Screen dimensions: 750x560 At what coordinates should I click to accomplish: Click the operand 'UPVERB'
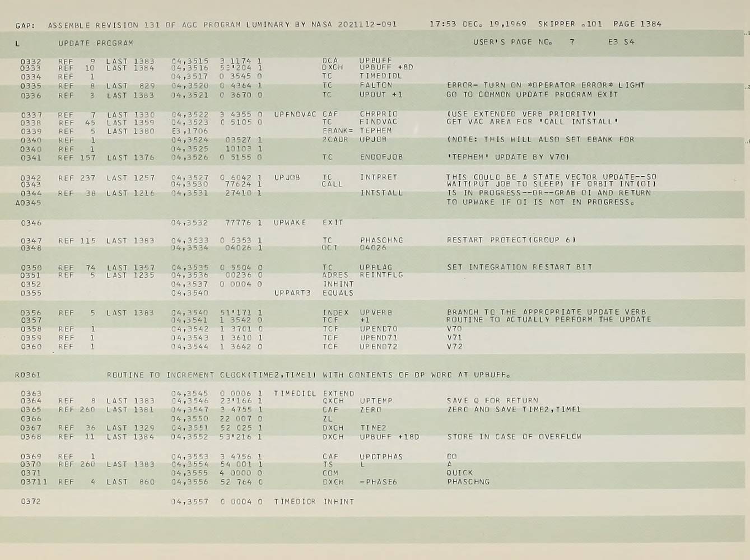376,312
